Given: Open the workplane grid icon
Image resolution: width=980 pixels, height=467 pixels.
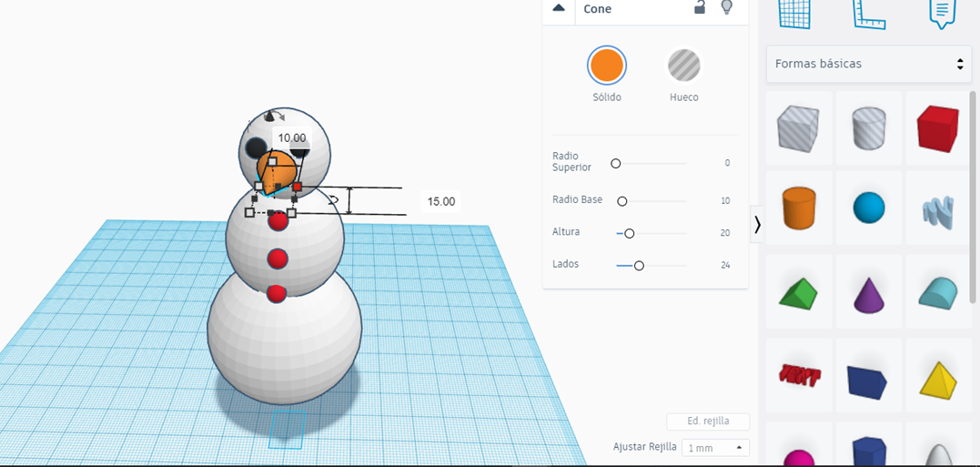Looking at the screenshot, I should click(x=795, y=13).
